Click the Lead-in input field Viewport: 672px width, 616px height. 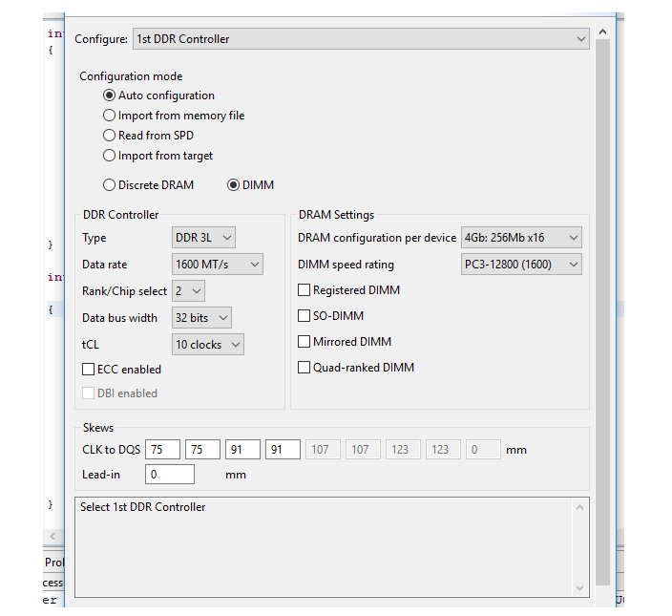170,474
